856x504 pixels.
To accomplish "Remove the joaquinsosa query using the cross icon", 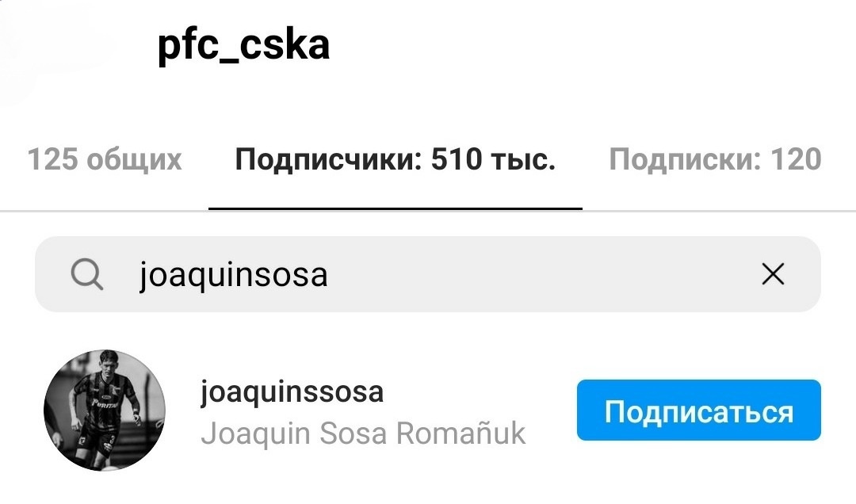I will pos(773,274).
